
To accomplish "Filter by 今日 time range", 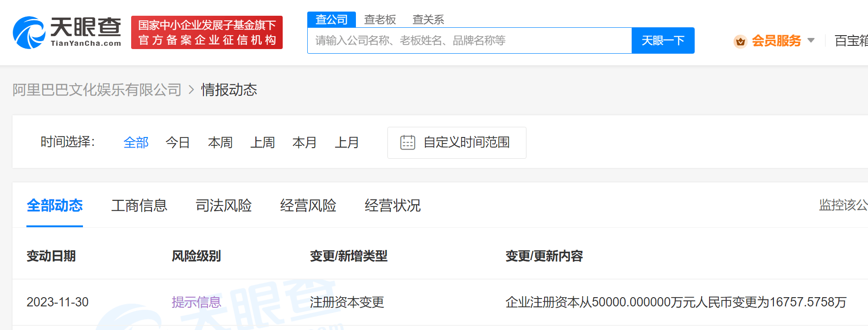I will coord(178,143).
